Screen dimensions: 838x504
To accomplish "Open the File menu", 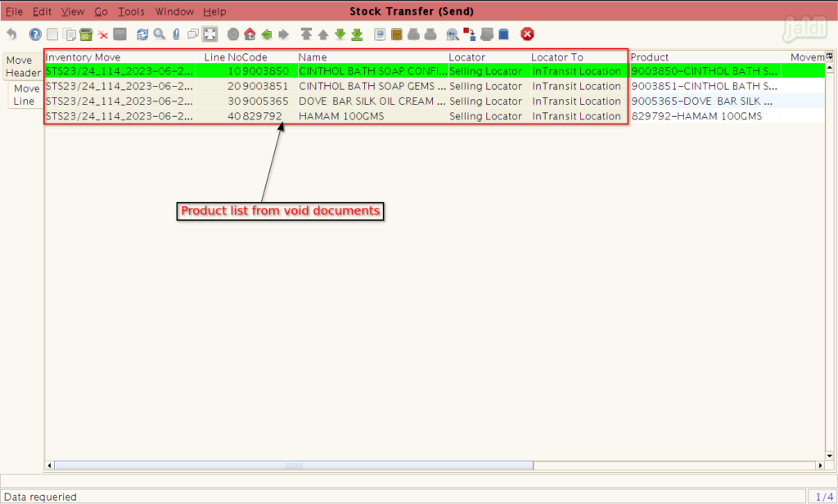I will [x=14, y=11].
